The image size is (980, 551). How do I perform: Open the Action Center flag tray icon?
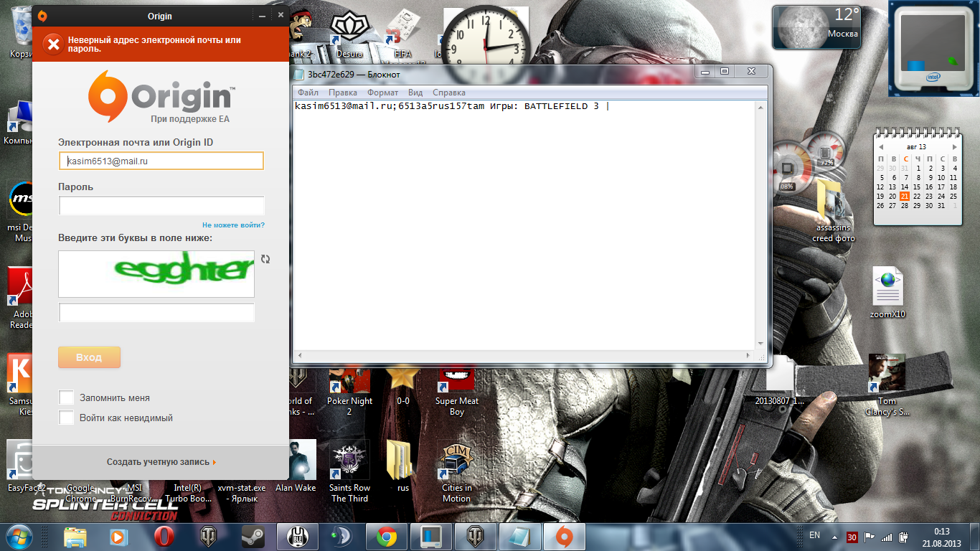[869, 537]
